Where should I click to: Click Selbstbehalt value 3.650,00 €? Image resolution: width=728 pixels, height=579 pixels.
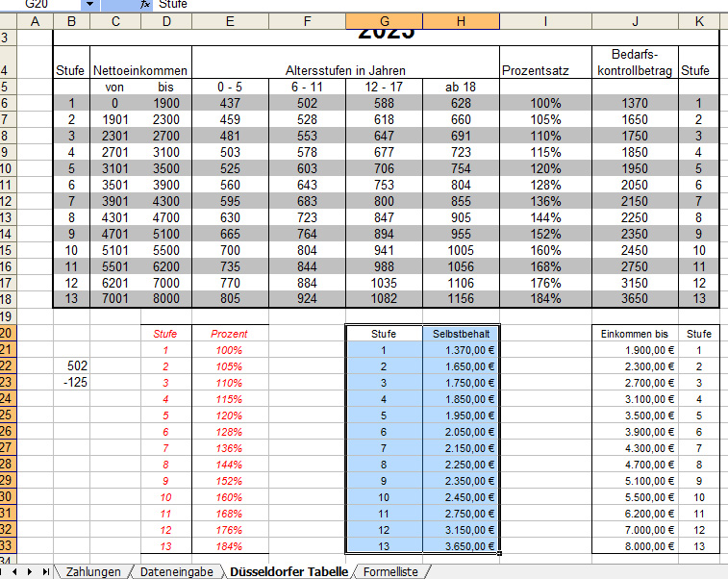click(461, 546)
